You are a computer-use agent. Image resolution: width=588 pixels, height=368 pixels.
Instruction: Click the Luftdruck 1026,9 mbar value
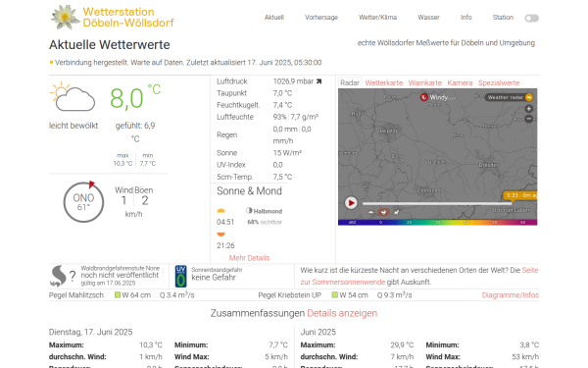click(293, 81)
